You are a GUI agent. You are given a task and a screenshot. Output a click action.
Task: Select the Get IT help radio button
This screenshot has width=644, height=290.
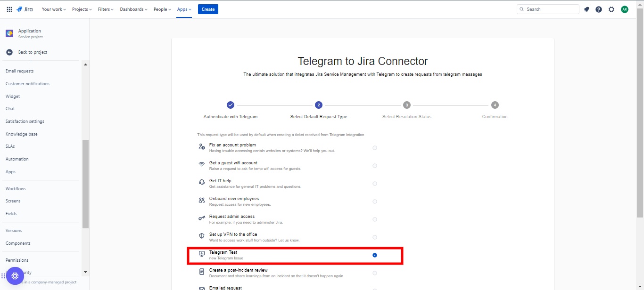click(375, 184)
